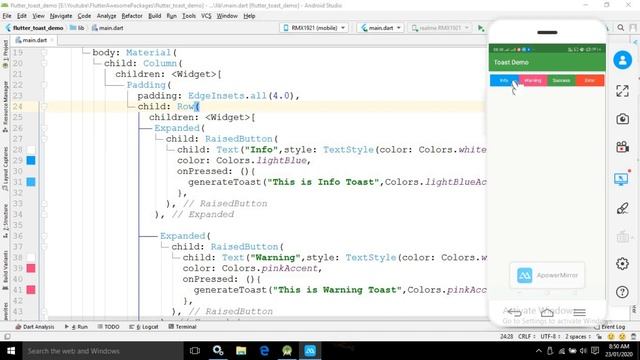Image resolution: width=640 pixels, height=360 pixels.
Task: Click the ApowerMirror whiteboard pen icon
Action: click(622, 208)
